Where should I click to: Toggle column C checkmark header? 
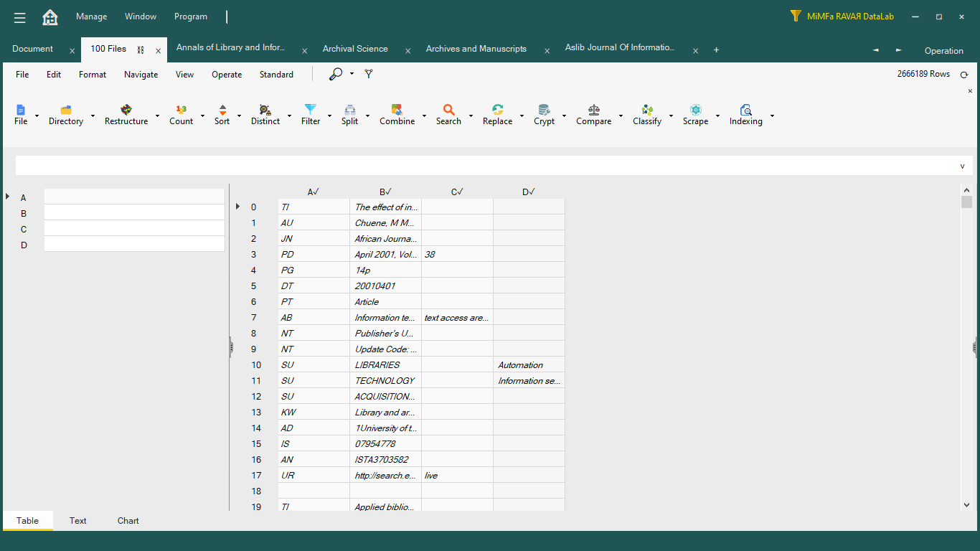tap(457, 192)
